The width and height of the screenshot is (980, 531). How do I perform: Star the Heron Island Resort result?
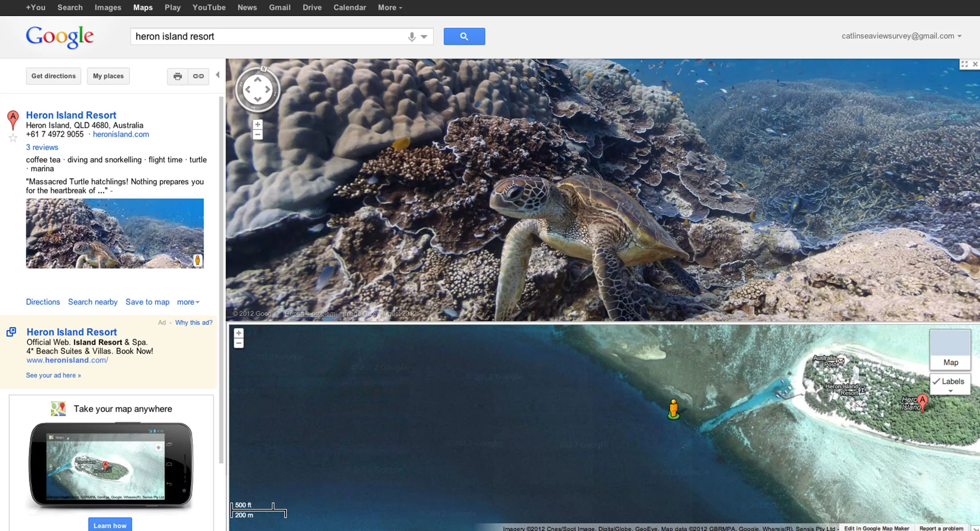pos(12,138)
